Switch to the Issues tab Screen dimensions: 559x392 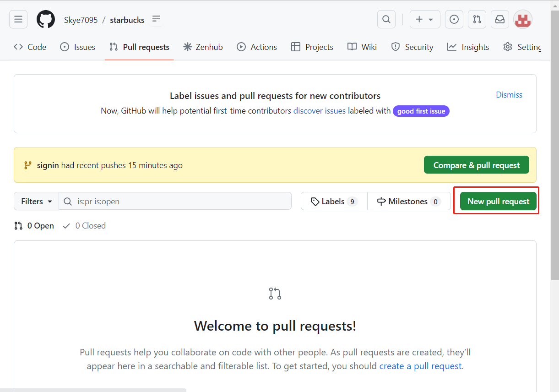coord(78,47)
